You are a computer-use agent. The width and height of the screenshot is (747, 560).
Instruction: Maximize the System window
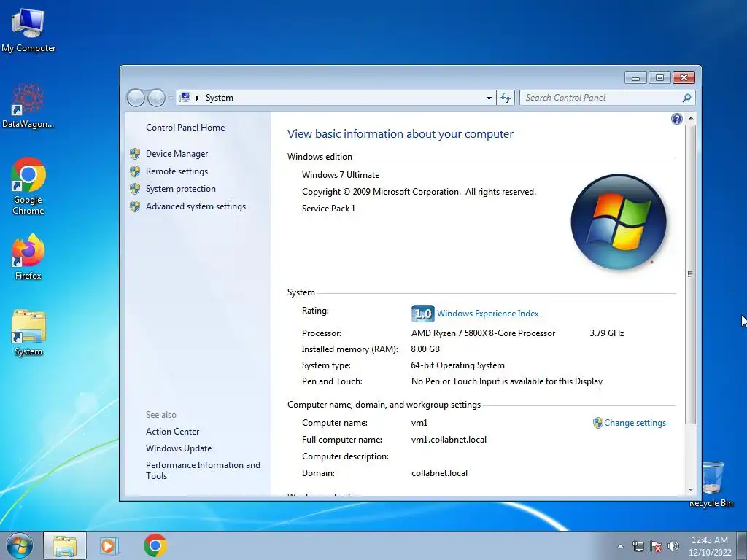click(659, 77)
